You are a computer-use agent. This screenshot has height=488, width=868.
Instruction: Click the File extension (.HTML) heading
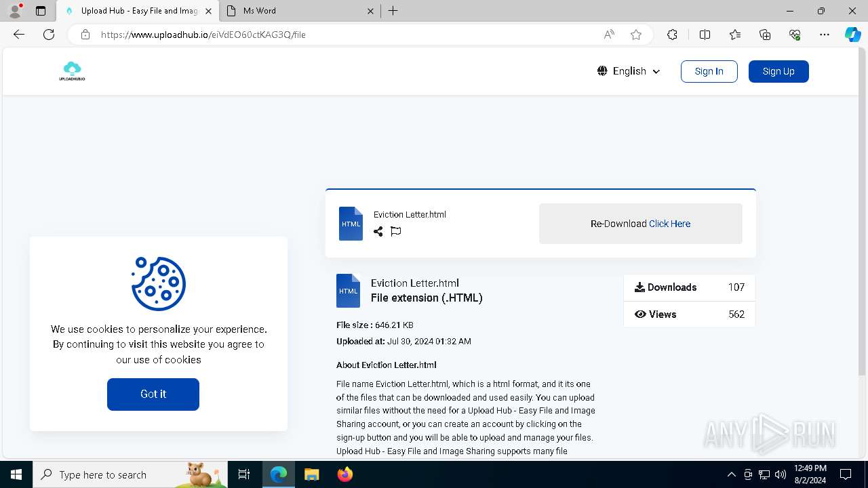pyautogui.click(x=427, y=298)
